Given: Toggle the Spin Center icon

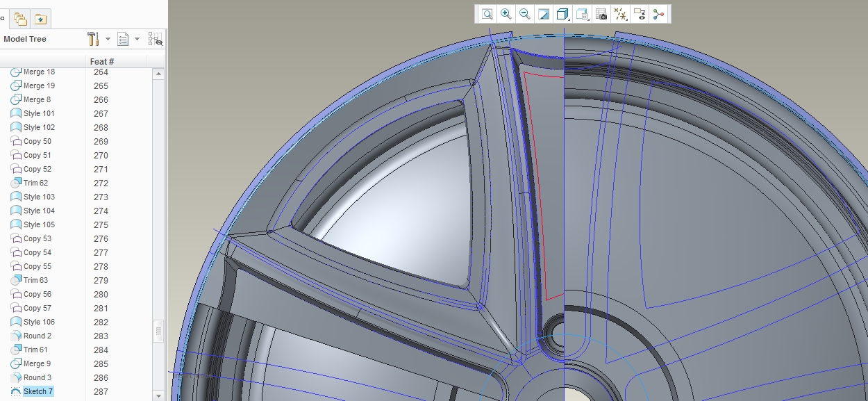Looking at the screenshot, I should tap(658, 14).
